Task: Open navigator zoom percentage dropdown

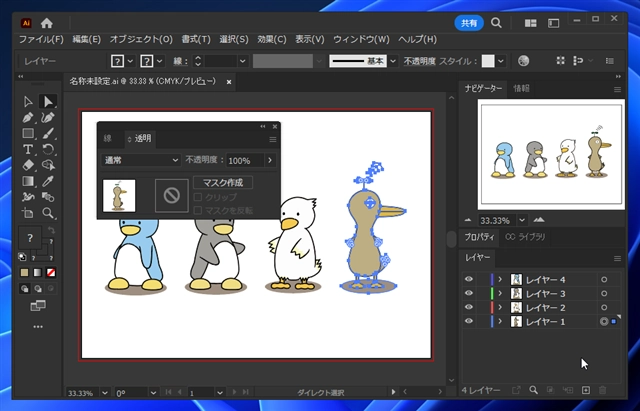Action: [522, 220]
